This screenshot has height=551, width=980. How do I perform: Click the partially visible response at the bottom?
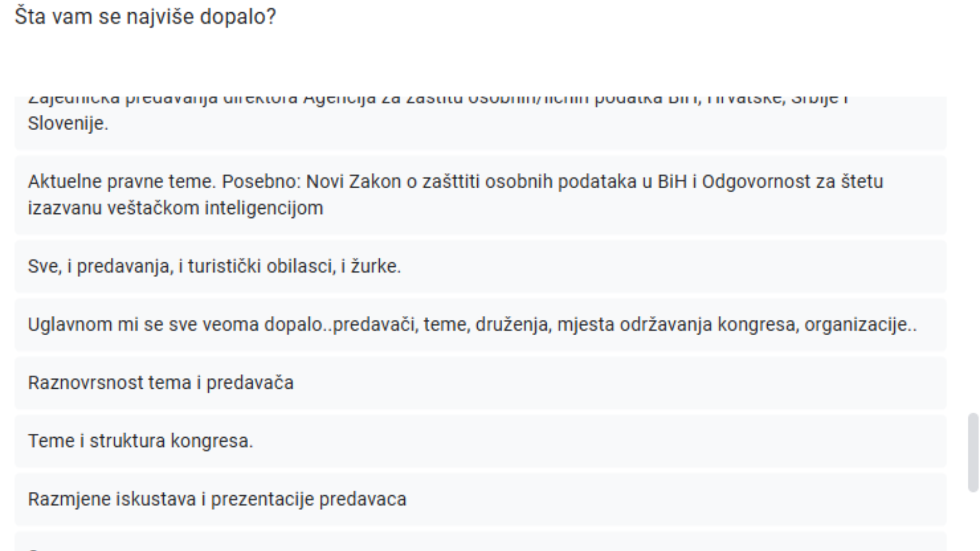click(480, 543)
